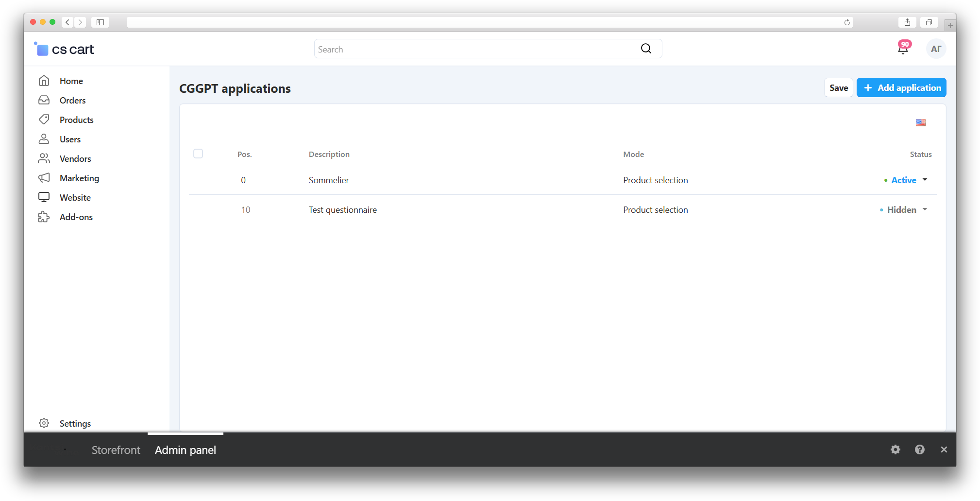Open the Sommelier application

[x=329, y=180]
